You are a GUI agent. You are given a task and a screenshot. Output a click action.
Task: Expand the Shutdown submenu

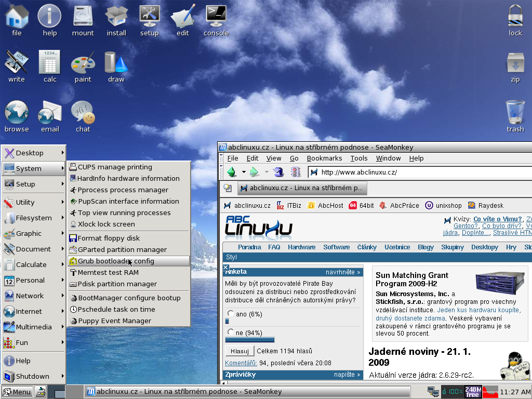pyautogui.click(x=33, y=376)
